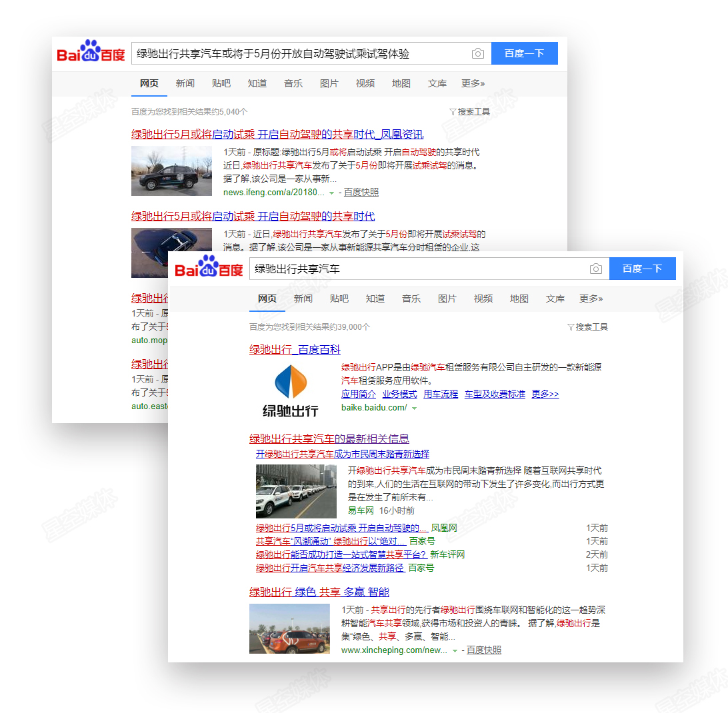Open news link 共享汽车“风潮涌动”
This screenshot has height=713, width=728.
point(331,541)
